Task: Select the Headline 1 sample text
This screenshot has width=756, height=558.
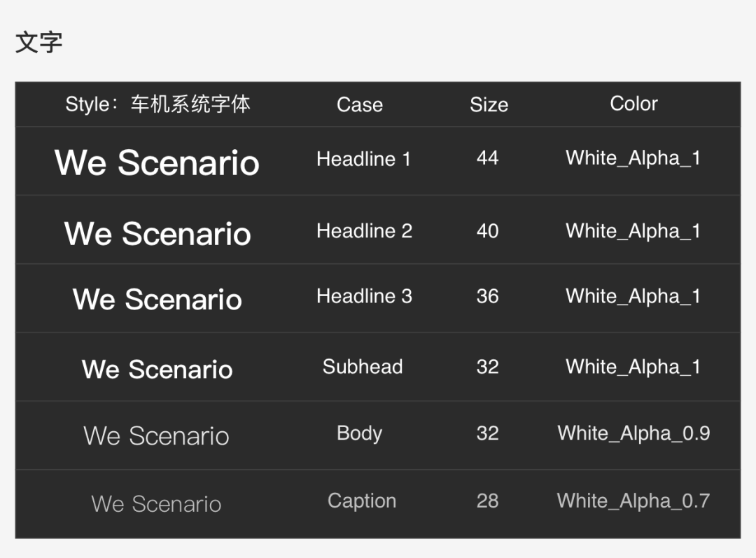Action: [x=157, y=162]
